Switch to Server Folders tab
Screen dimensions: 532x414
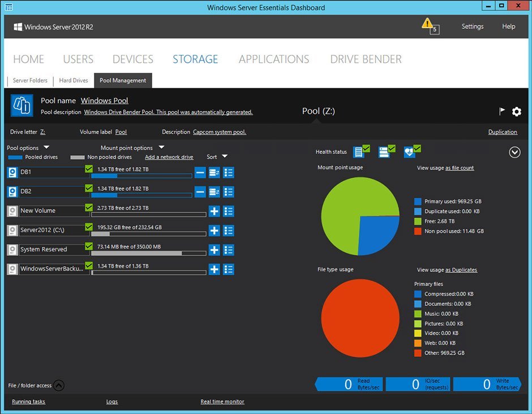[x=30, y=80]
